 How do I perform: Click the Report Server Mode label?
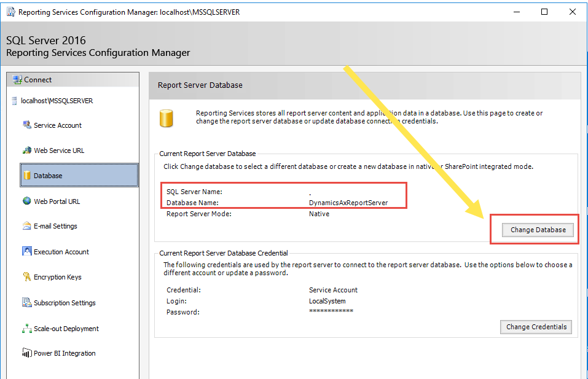click(x=198, y=214)
